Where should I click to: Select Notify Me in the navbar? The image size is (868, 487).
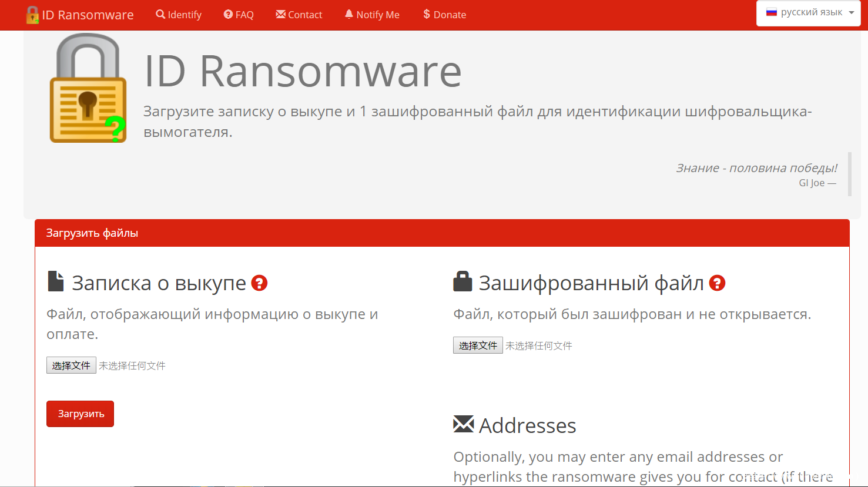pos(372,15)
